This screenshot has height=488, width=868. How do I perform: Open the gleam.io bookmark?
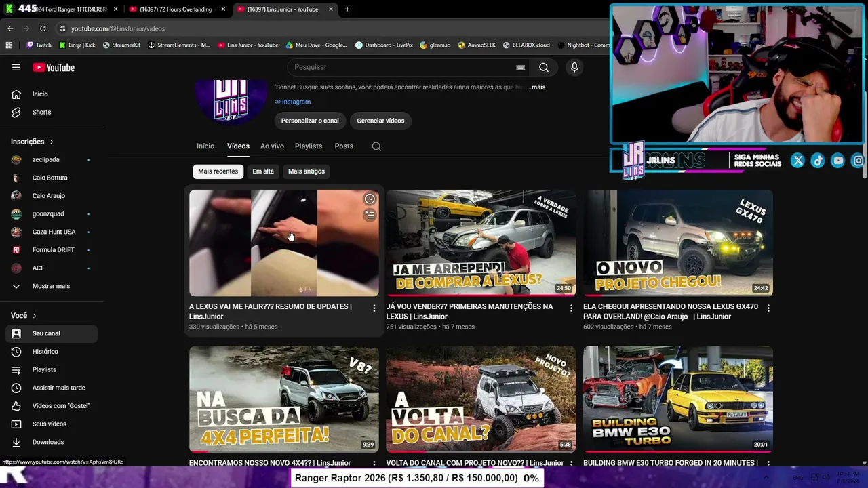[x=435, y=45]
